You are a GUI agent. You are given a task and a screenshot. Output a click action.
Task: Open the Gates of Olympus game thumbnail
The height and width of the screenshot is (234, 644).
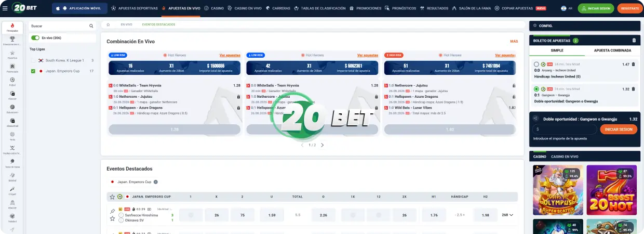557,190
